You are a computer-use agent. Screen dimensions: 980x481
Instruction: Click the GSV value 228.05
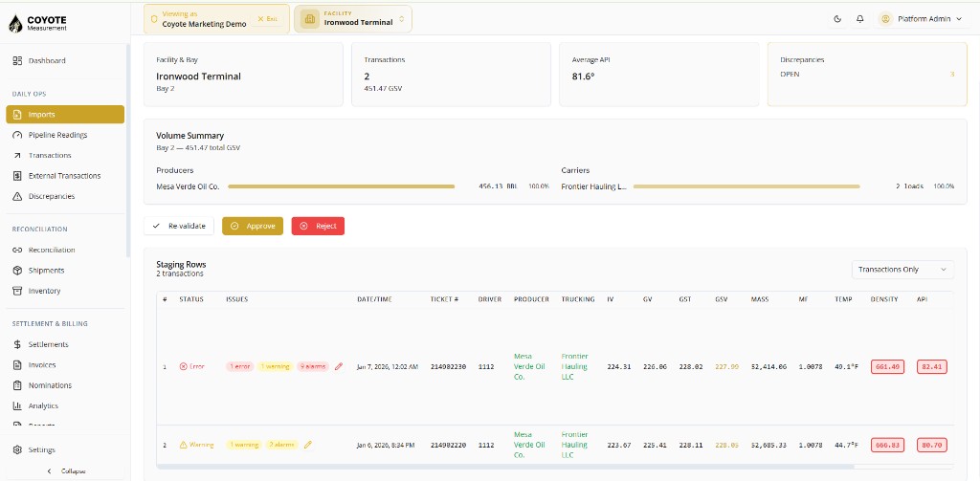coord(727,445)
